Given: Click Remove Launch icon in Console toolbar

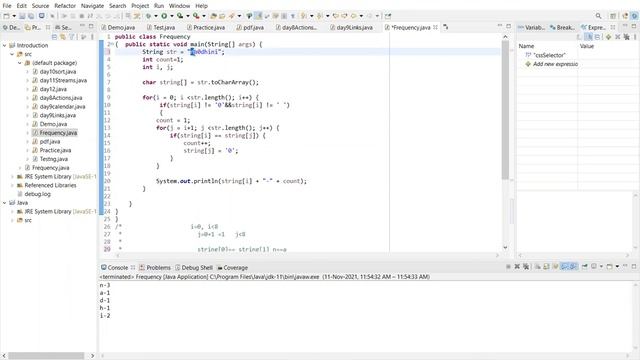Looking at the screenshot, I should pyautogui.click(x=517, y=267).
